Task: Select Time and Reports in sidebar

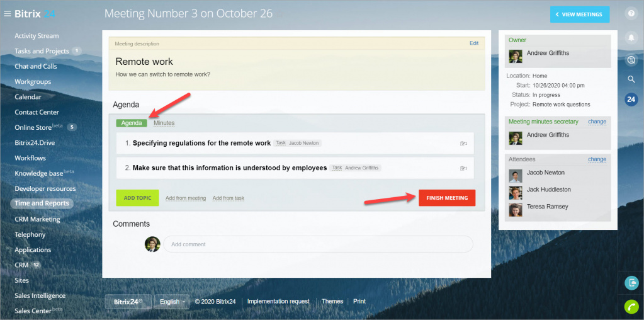Action: (42, 203)
